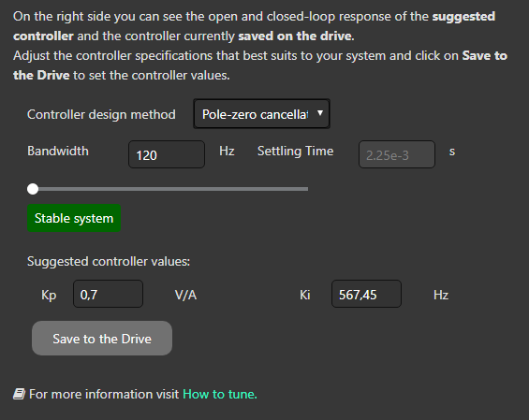Click the disabled Settling Time field

397,154
